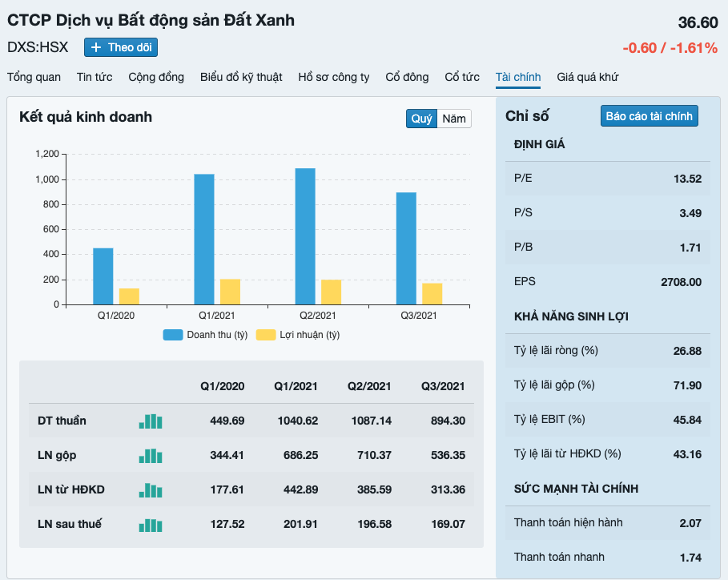The width and height of the screenshot is (728, 580).
Task: Click the Q3/2021 profit bar
Action: pyautogui.click(x=432, y=294)
